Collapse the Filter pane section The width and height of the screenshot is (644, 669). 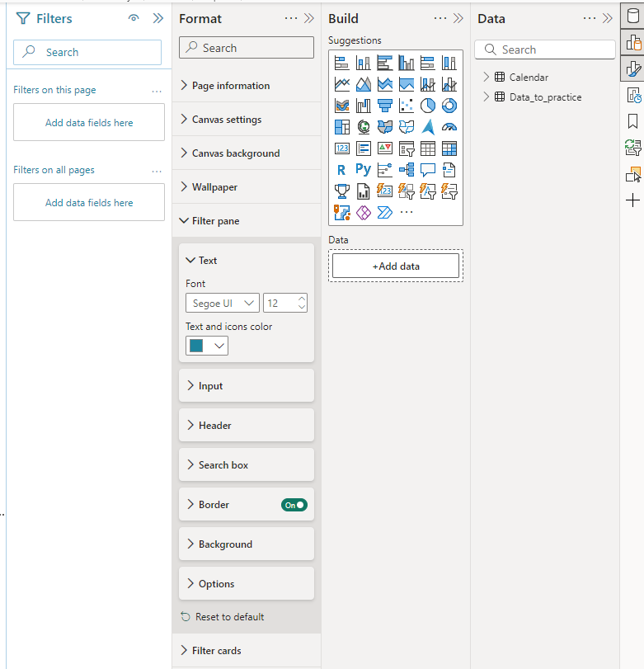(x=247, y=220)
